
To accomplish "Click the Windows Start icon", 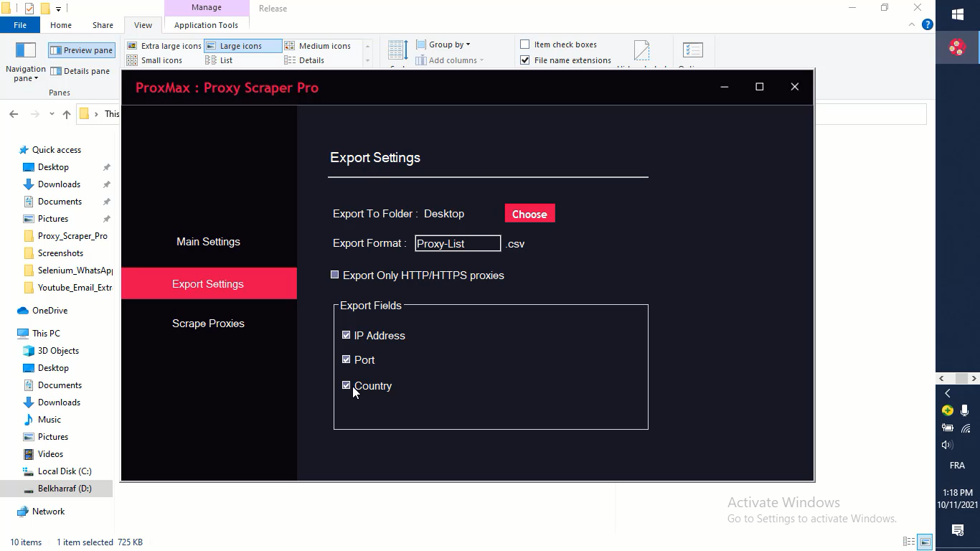I will coord(957,14).
